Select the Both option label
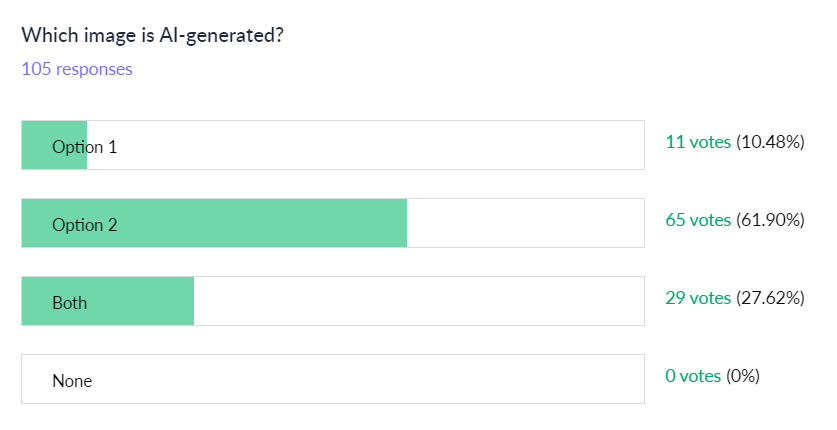 click(x=69, y=302)
